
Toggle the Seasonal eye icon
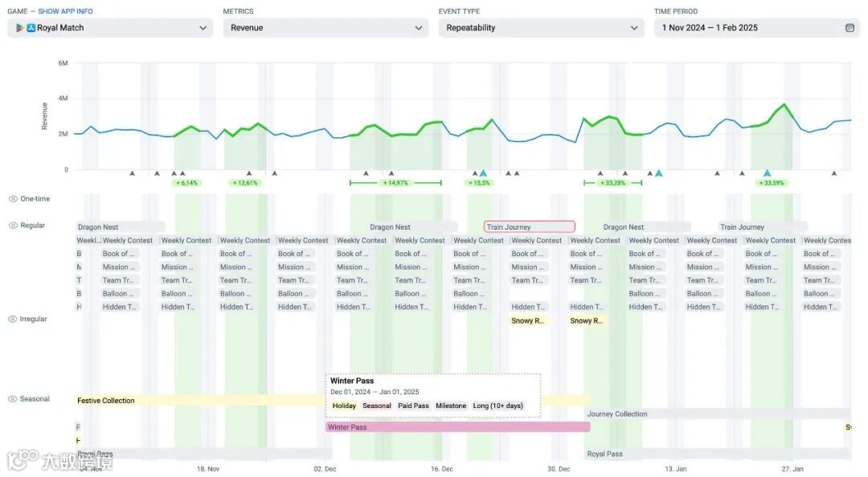click(13, 398)
